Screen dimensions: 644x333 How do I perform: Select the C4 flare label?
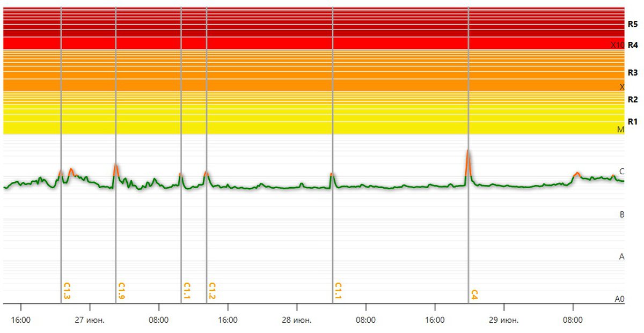click(474, 294)
